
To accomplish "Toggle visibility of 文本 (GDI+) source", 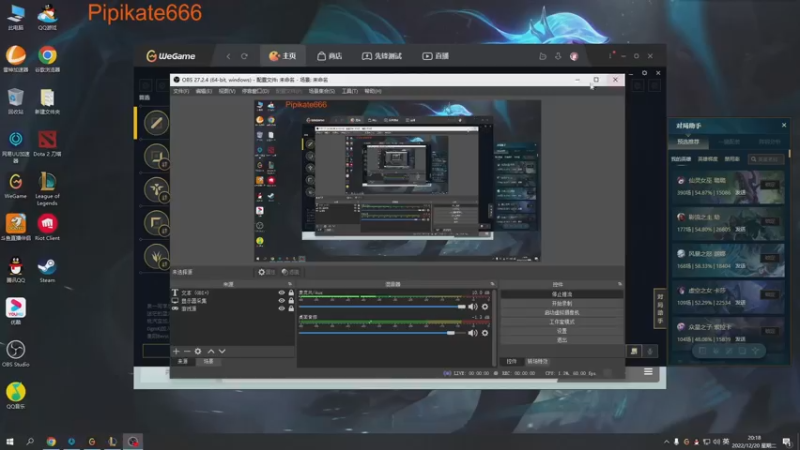I will point(281,293).
